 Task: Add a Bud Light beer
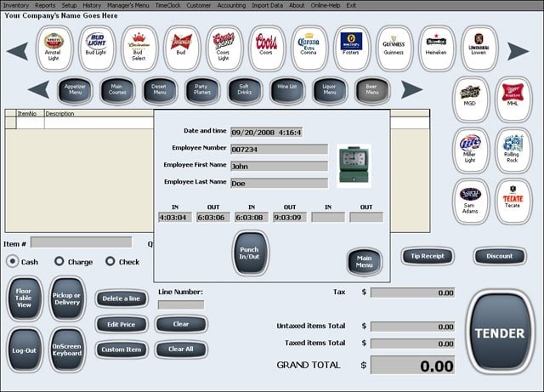point(96,48)
